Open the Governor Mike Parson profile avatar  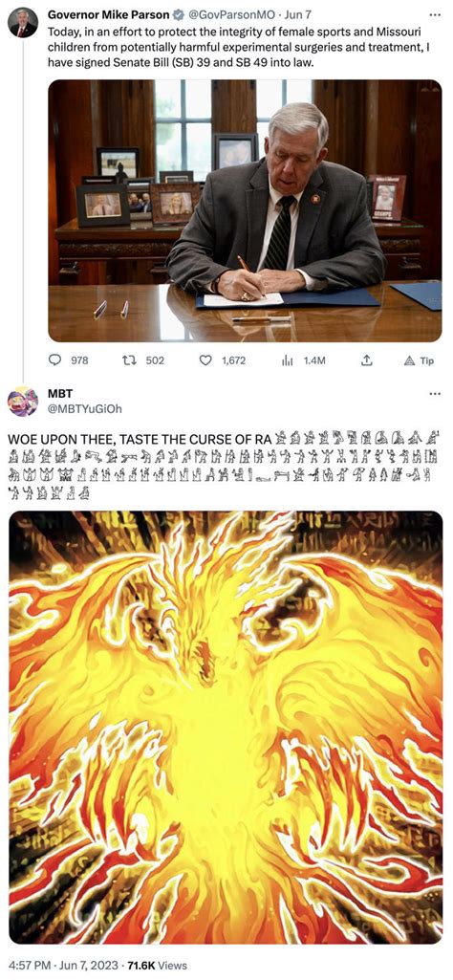(x=23, y=23)
